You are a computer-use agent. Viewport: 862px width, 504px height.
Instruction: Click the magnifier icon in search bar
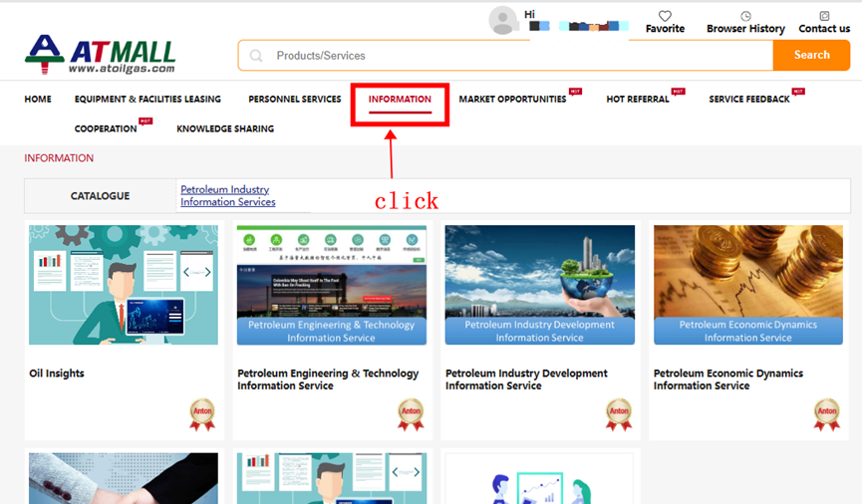point(256,56)
